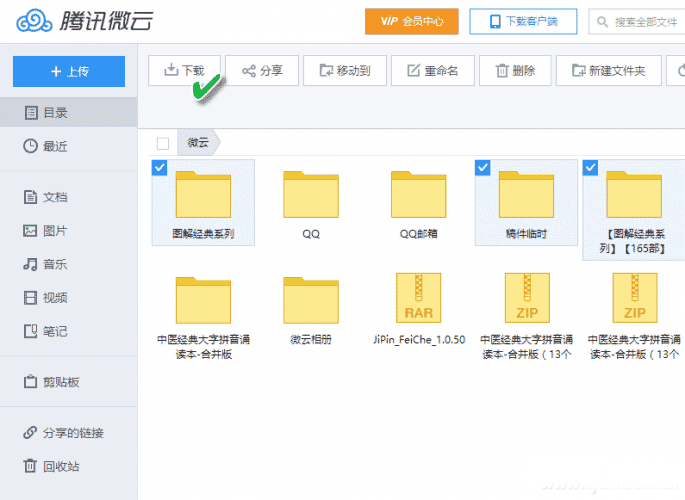This screenshot has width=685, height=500.
Task: Uncheck the 【图解经典系列】【165部】 folder checkbox
Action: click(x=591, y=167)
